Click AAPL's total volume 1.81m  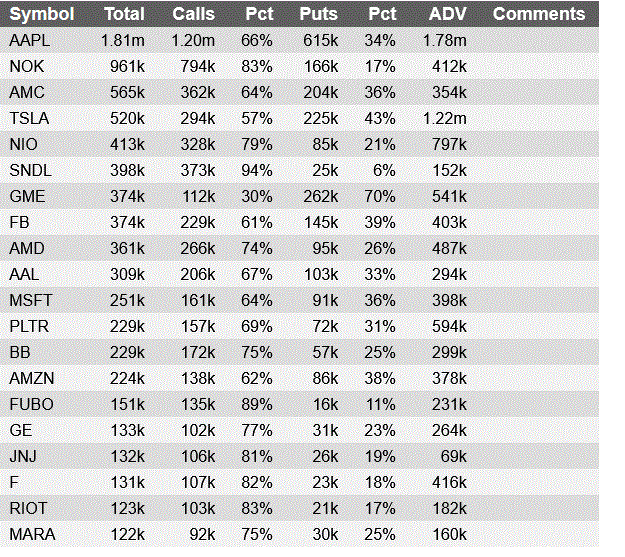(123, 40)
